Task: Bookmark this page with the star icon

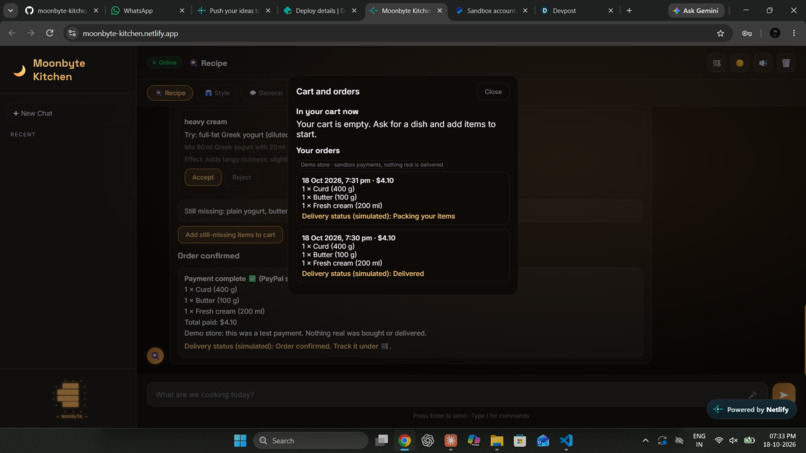Action: [720, 33]
